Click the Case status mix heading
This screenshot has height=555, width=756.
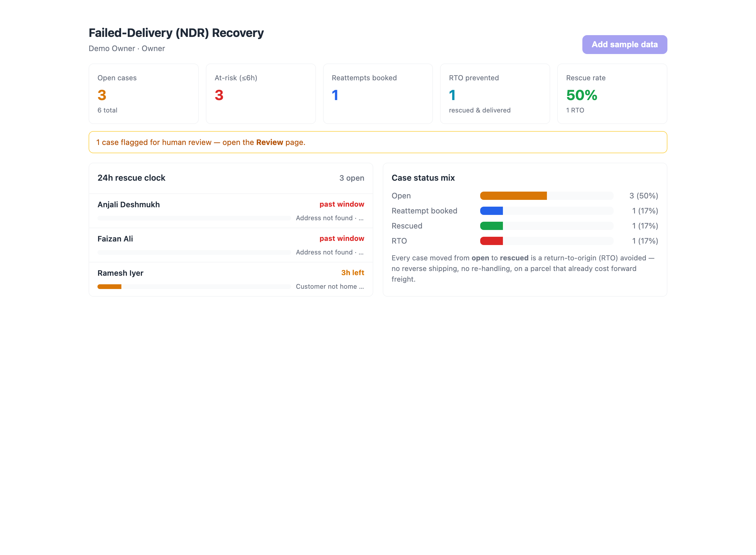pyautogui.click(x=423, y=178)
